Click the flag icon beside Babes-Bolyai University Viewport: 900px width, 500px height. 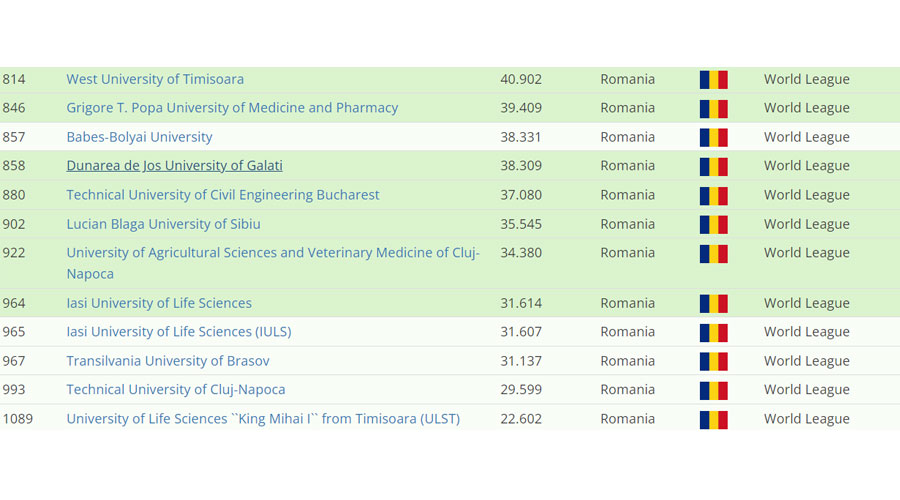coord(713,138)
